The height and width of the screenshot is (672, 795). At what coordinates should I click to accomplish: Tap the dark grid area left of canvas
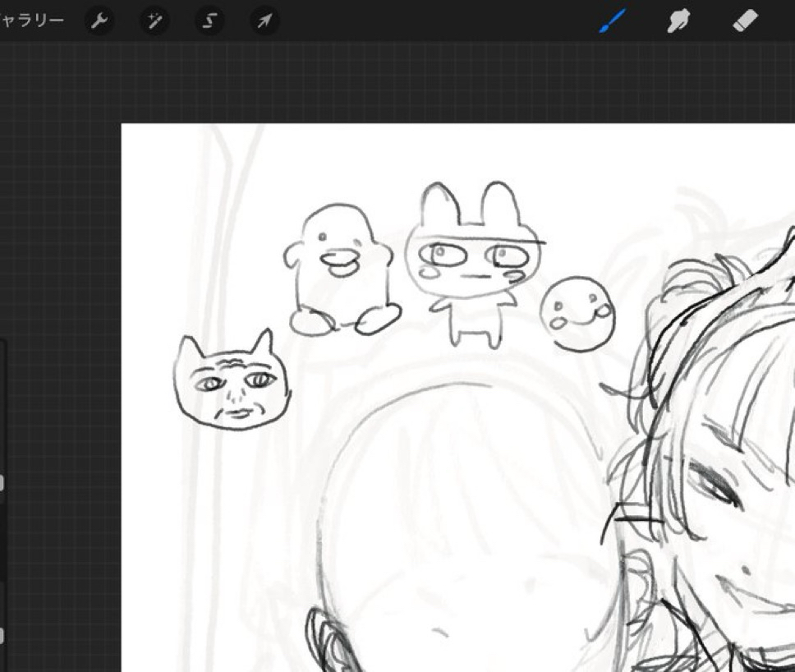coord(57,246)
